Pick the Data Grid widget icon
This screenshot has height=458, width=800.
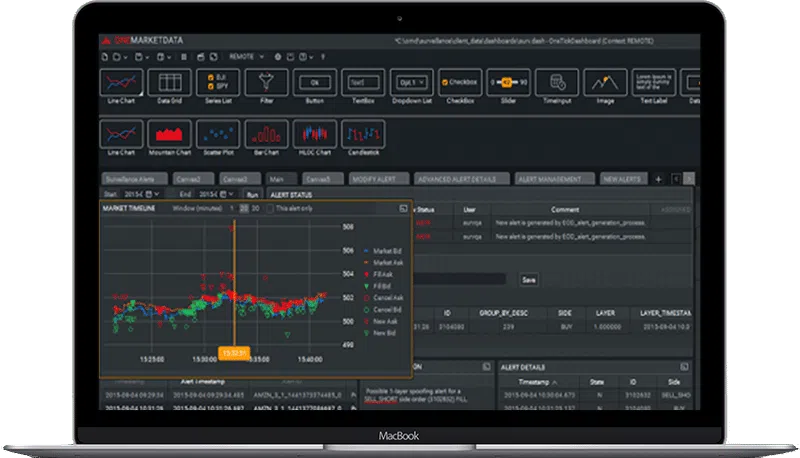pyautogui.click(x=169, y=82)
